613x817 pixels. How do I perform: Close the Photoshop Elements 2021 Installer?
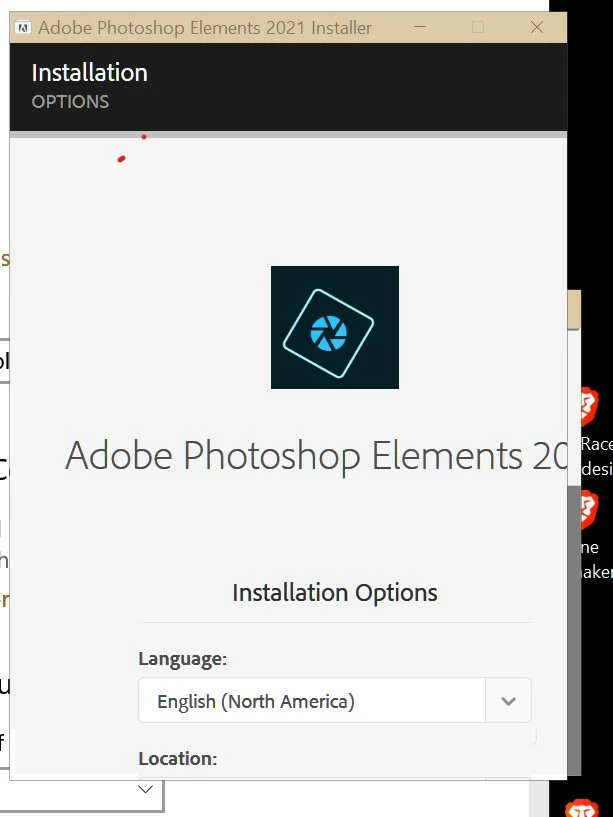pyautogui.click(x=537, y=27)
